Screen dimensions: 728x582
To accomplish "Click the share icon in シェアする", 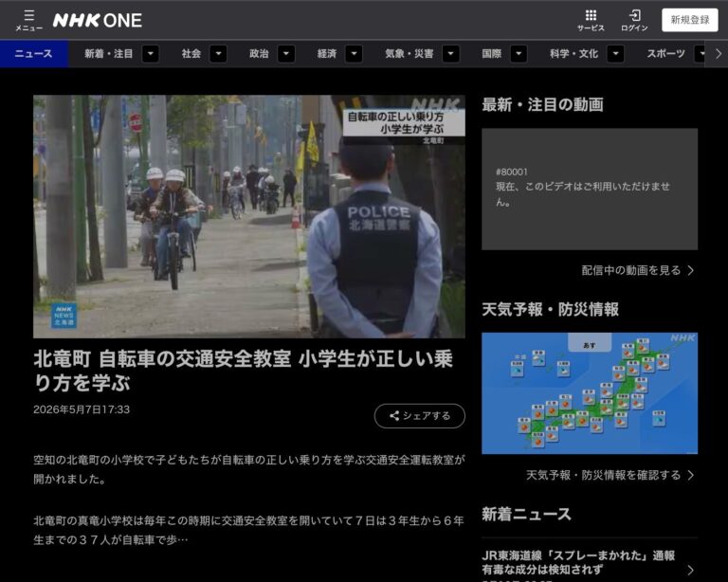I will [394, 416].
